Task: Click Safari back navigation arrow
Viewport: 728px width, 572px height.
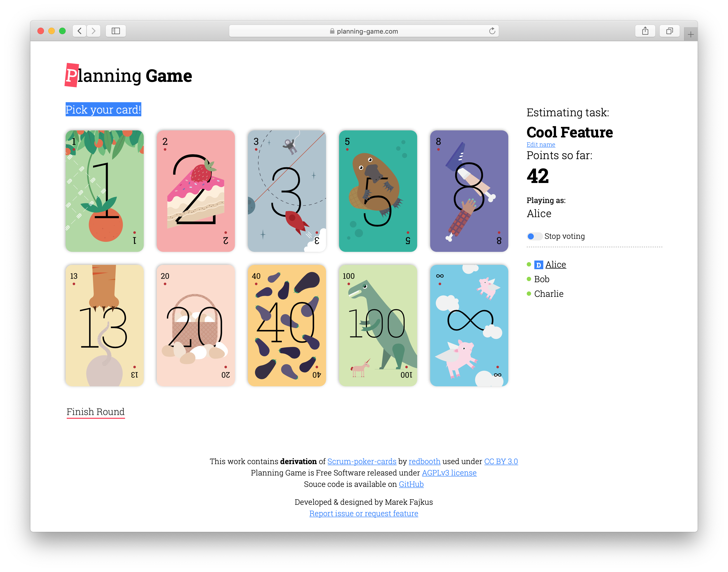Action: (x=79, y=31)
